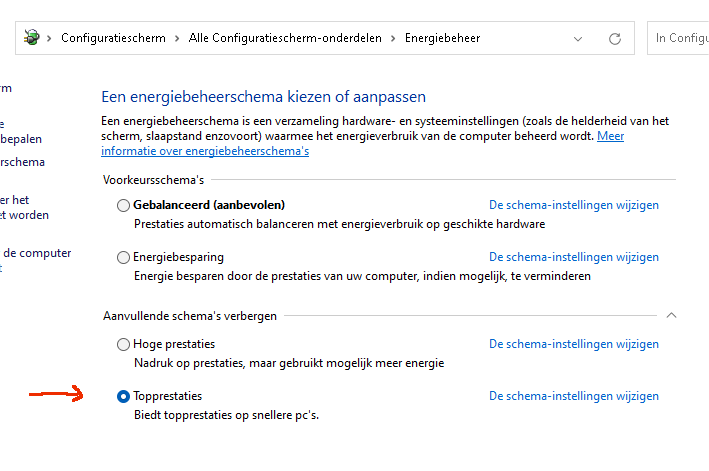Open Configuratiescherm breadcrumb item
Viewport: 709px width, 471px height.
pos(113,38)
